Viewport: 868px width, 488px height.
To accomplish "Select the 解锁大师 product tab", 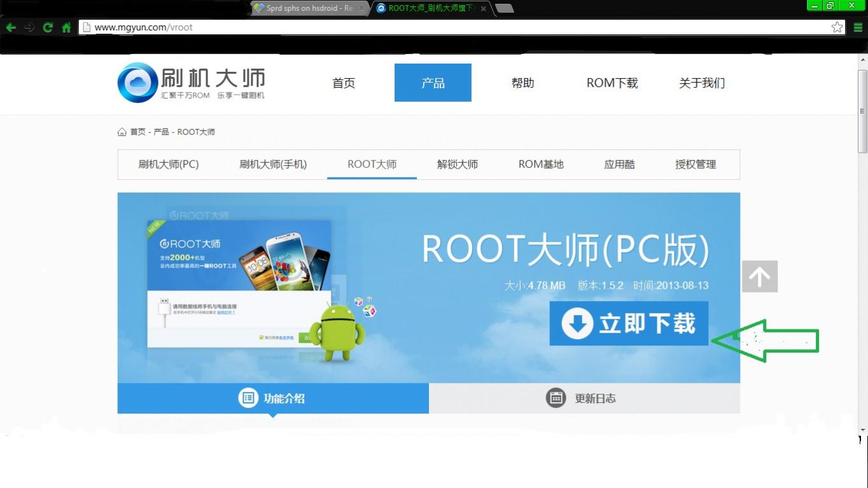I will (x=458, y=164).
